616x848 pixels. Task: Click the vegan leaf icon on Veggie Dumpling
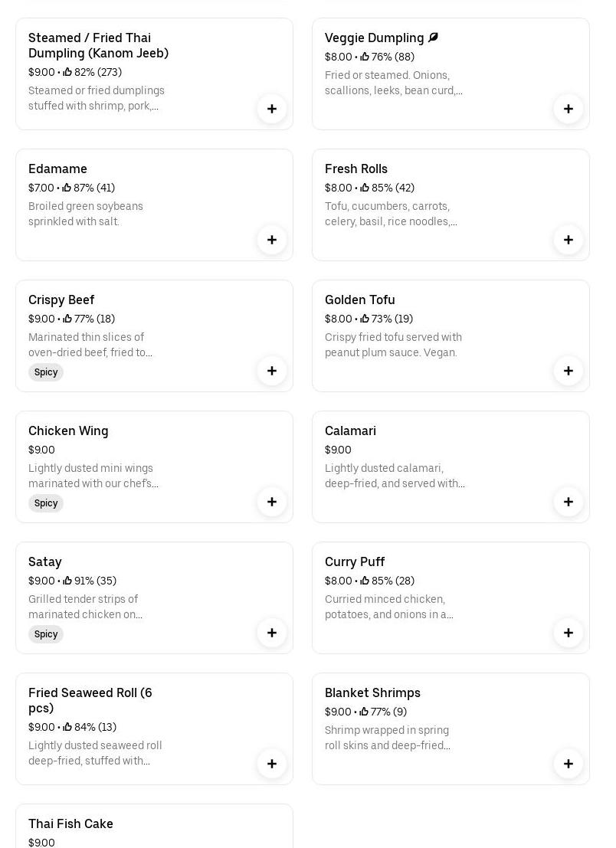coord(434,38)
